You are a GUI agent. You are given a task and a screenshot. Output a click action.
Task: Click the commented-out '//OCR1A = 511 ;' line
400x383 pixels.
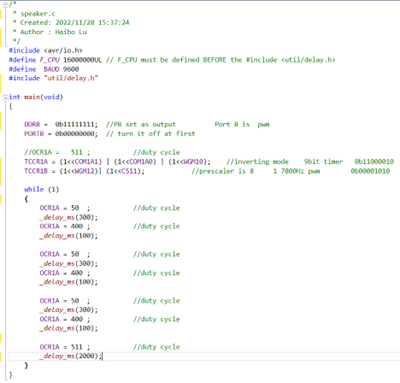57,152
